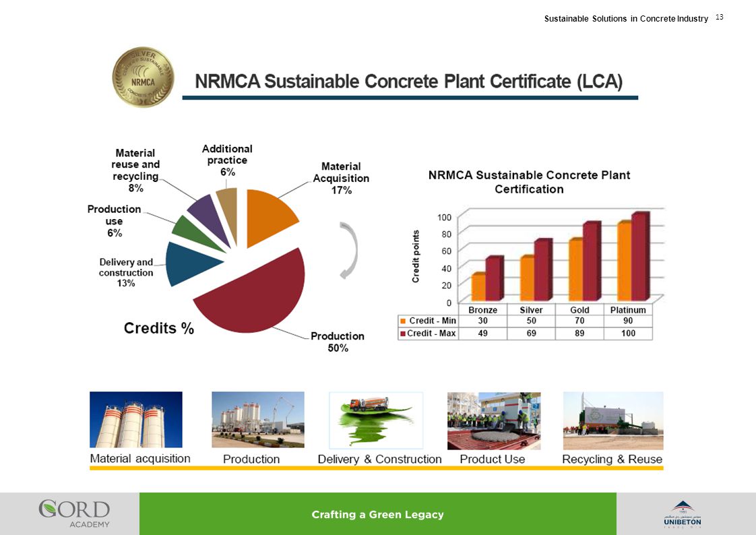
Task: Click the 'Silver' column header
Action: tap(532, 310)
